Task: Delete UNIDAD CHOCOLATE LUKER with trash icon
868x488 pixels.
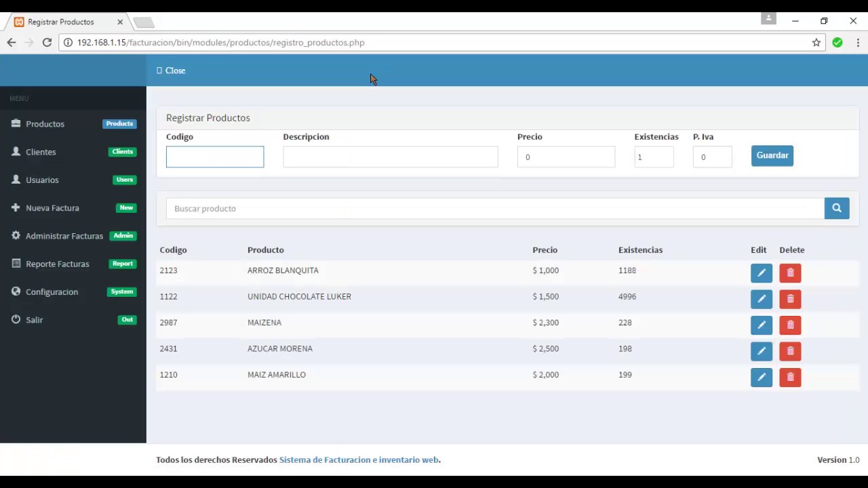Action: 790,299
